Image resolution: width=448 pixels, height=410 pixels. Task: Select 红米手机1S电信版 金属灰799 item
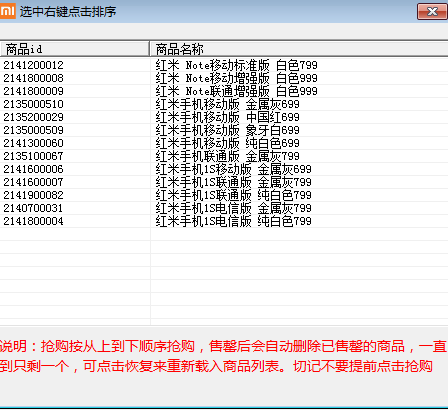click(233, 208)
